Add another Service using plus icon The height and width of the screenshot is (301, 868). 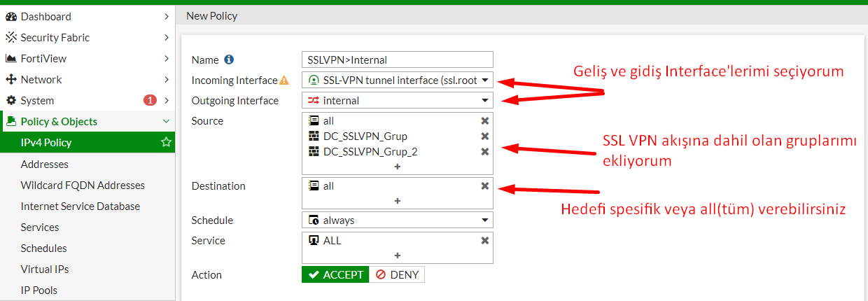pyautogui.click(x=398, y=255)
